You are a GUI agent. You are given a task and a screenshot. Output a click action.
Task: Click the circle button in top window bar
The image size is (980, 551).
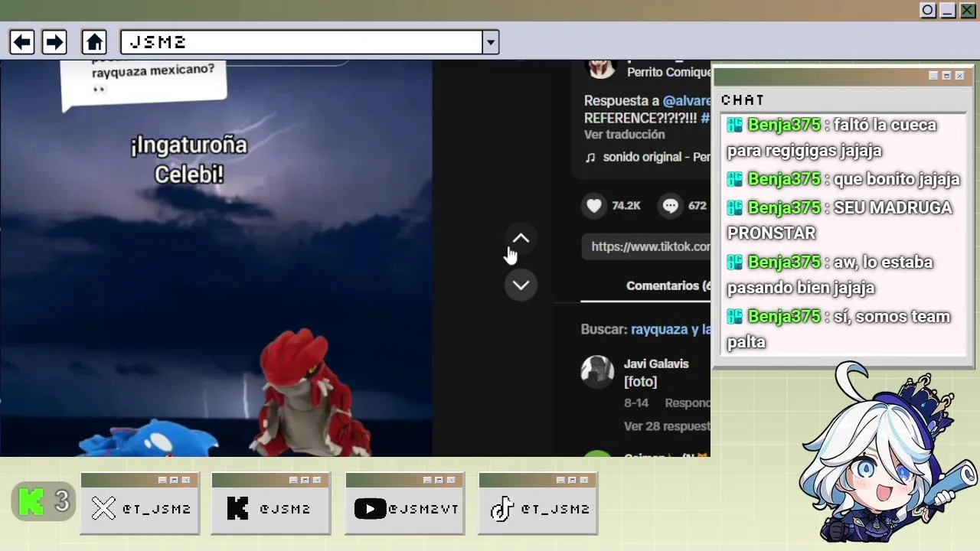pos(928,10)
